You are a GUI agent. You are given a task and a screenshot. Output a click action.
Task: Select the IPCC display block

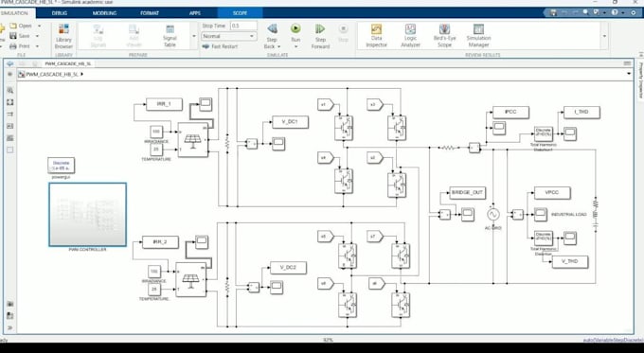[510, 112]
